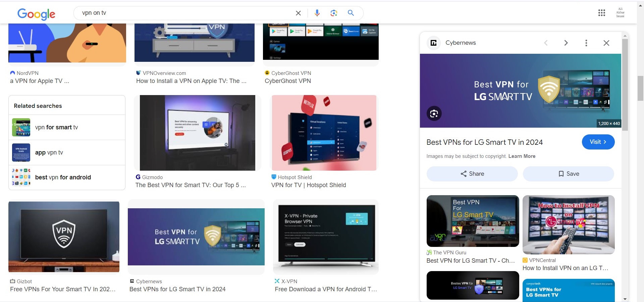Open the CyberGhost VPN image result
This screenshot has height=302, width=644.
point(321,42)
